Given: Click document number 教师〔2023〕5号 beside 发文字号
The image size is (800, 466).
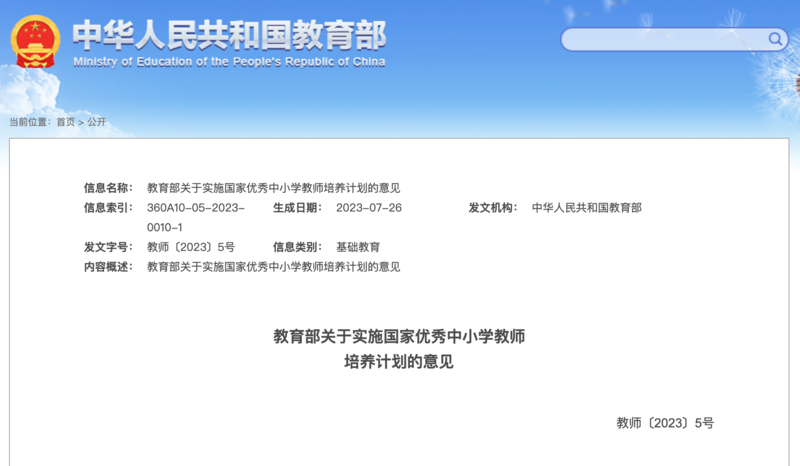Looking at the screenshot, I should click(190, 247).
